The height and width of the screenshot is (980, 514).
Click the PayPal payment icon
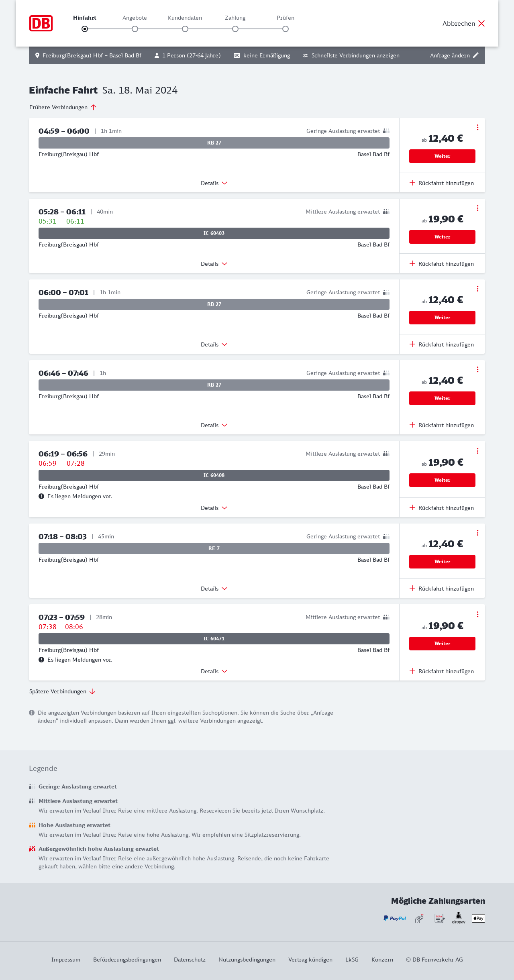coord(395,918)
